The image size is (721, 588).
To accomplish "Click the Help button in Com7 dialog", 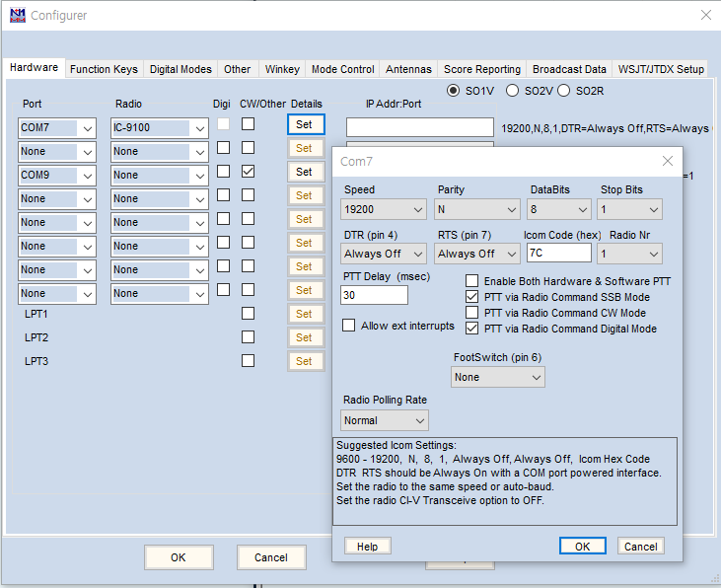I will 367,547.
